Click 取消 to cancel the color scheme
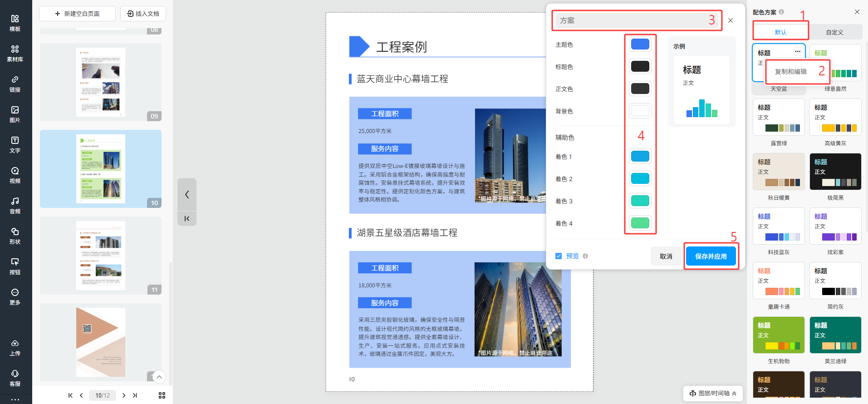Image resolution: width=868 pixels, height=404 pixels. pyautogui.click(x=666, y=256)
